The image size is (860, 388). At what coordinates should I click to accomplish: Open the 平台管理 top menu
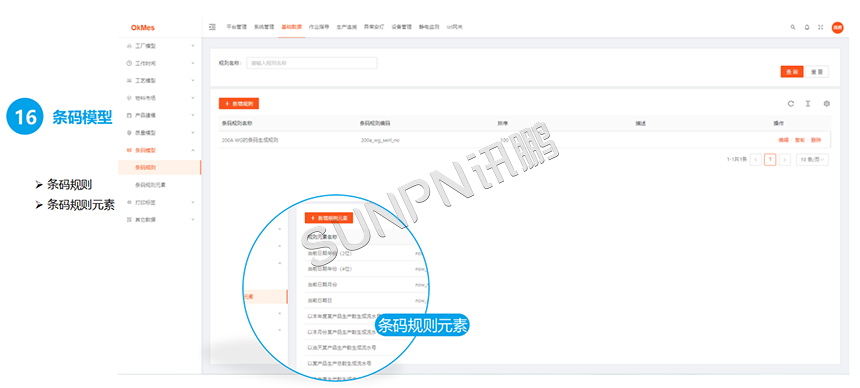click(236, 26)
